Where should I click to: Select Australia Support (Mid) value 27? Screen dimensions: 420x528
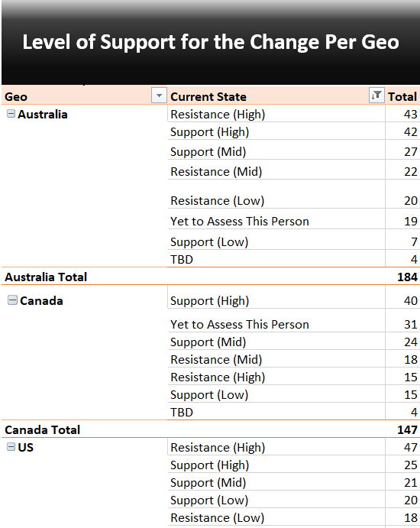411,151
